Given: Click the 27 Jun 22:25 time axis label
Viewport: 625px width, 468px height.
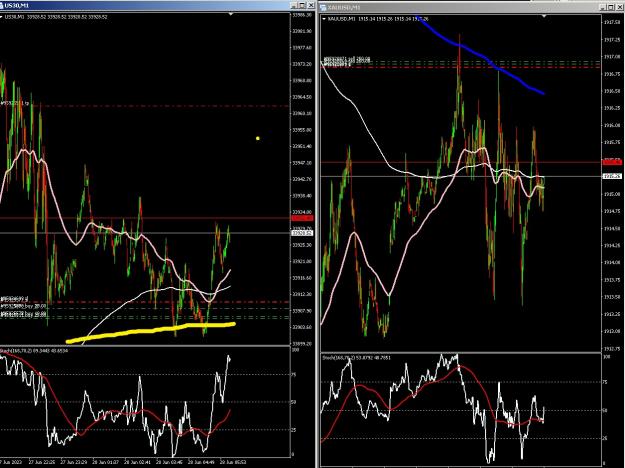Looking at the screenshot, I should pos(42,462).
